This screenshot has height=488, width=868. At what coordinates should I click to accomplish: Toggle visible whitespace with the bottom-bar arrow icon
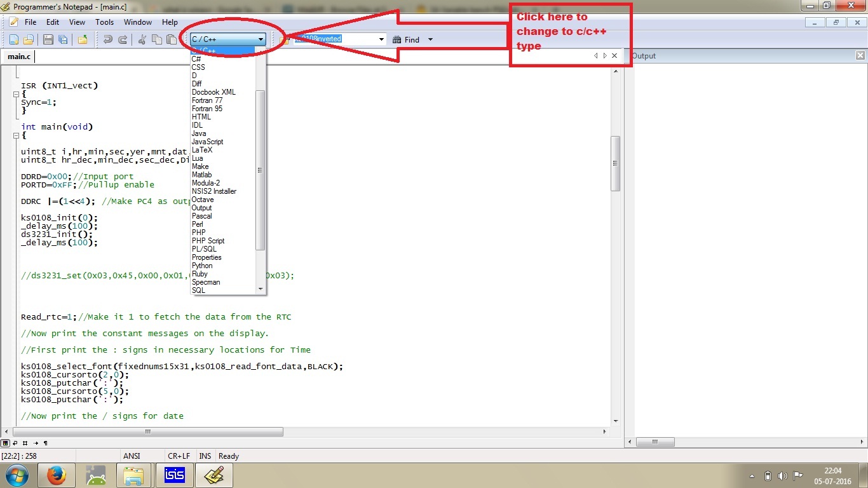(36, 443)
